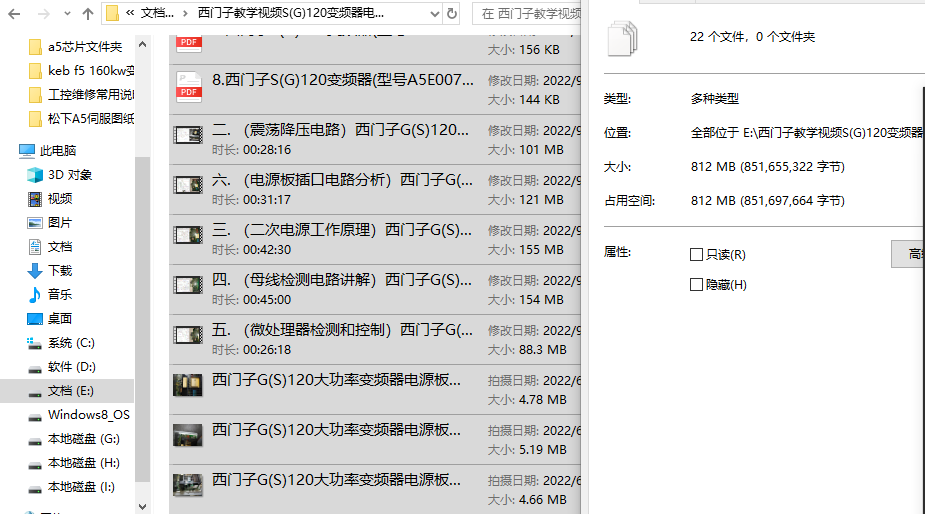Viewport: 925px width, 514px height.
Task: Click thumbnail of the 5.19 MB photo
Action: tap(188, 436)
